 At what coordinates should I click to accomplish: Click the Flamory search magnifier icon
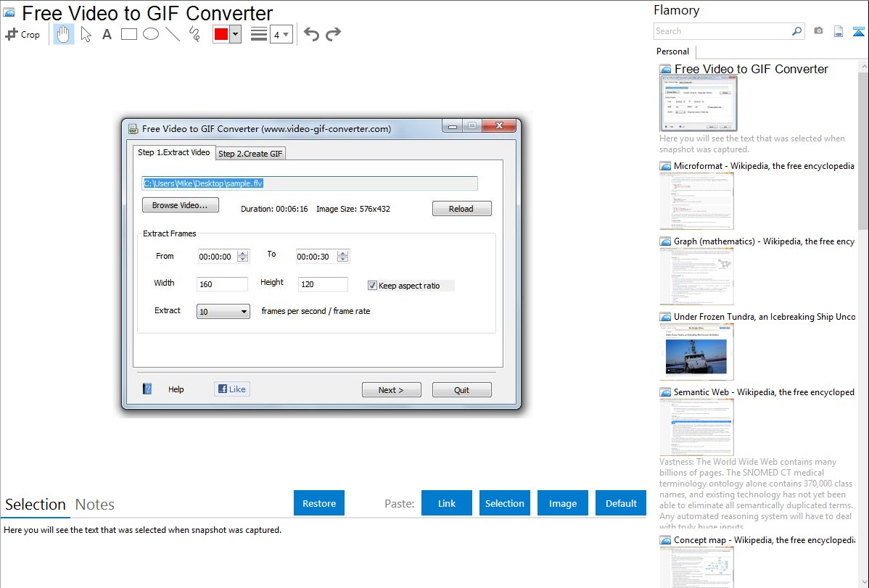coord(797,31)
